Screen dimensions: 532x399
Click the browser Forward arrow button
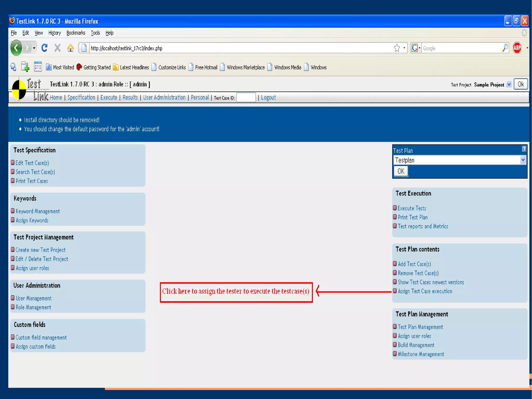(x=27, y=48)
